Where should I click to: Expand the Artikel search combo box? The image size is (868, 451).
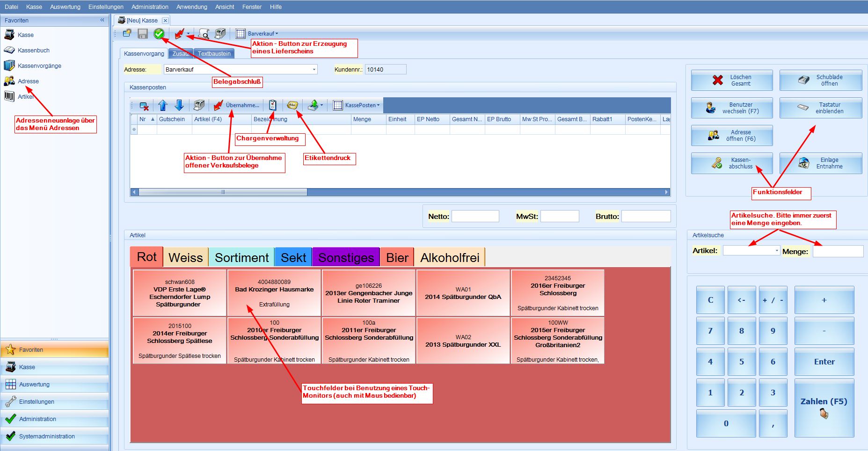click(x=777, y=251)
